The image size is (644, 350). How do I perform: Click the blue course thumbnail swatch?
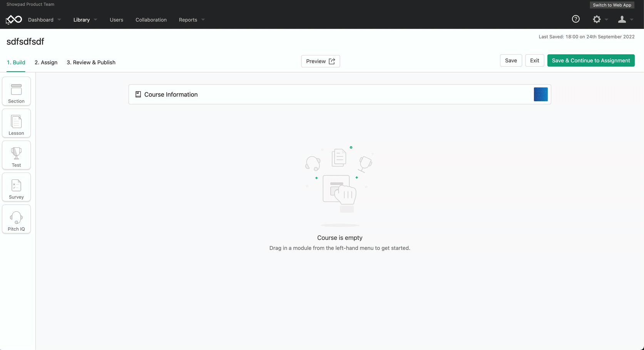(x=540, y=94)
